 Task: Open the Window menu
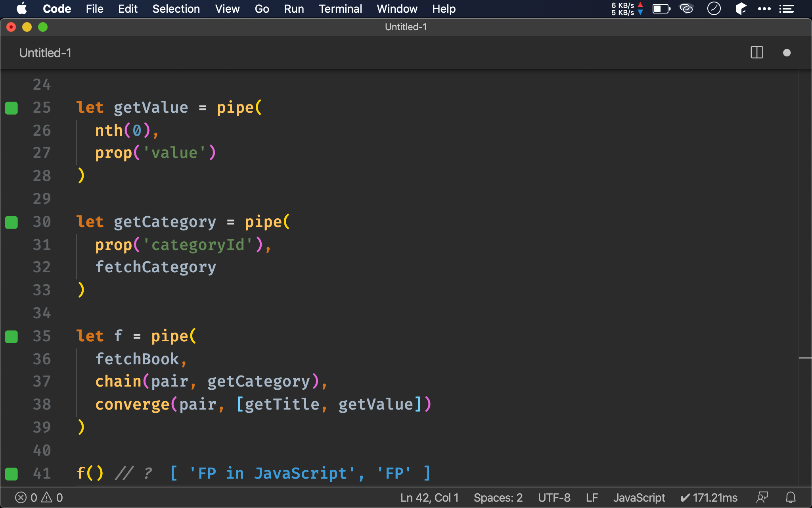point(397,9)
